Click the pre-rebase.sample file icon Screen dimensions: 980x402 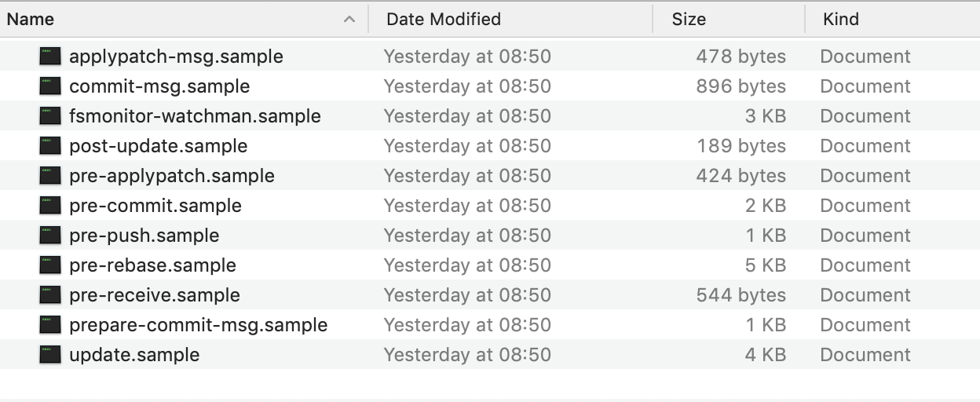point(50,265)
